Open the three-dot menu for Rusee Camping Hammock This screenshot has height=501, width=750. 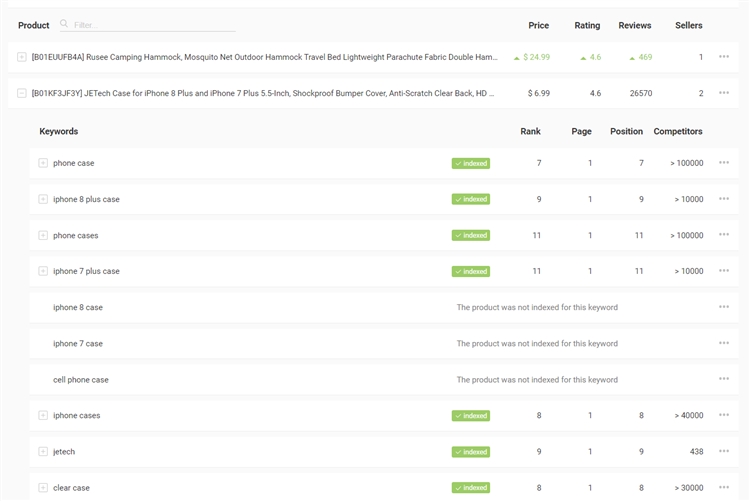pos(723,57)
